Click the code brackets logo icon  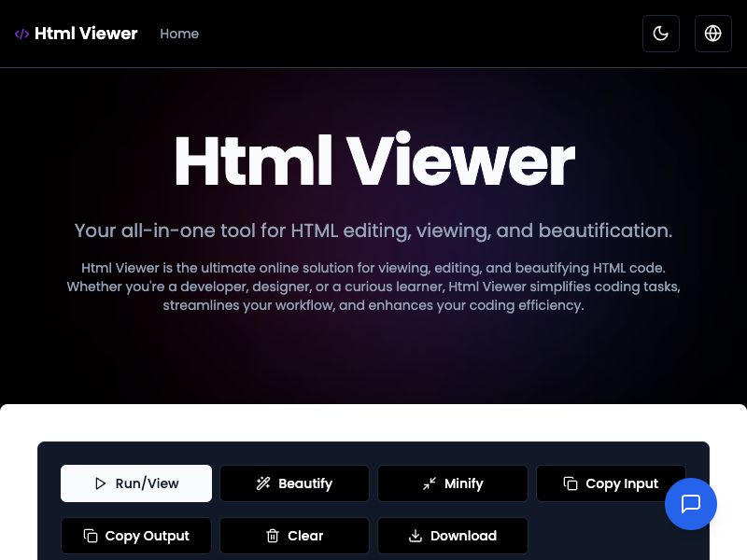[x=21, y=34]
